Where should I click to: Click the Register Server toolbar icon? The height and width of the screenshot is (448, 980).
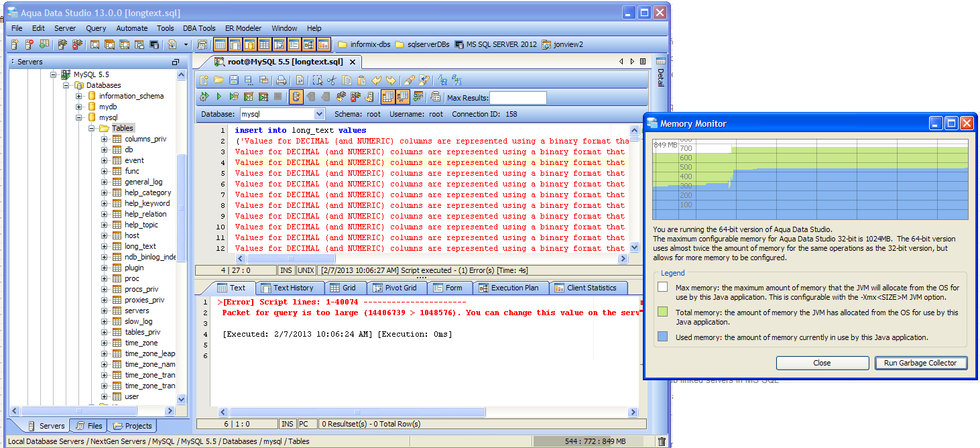(x=14, y=45)
